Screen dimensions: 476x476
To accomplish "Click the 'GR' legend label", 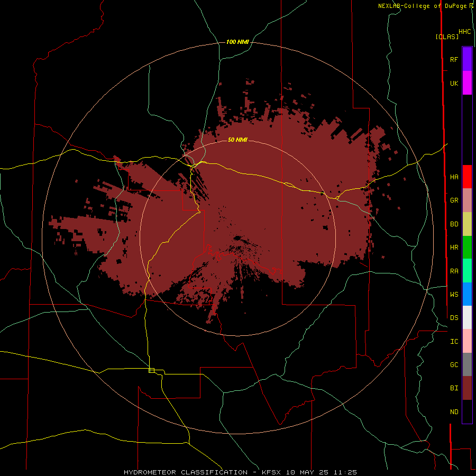I will pyautogui.click(x=454, y=200).
